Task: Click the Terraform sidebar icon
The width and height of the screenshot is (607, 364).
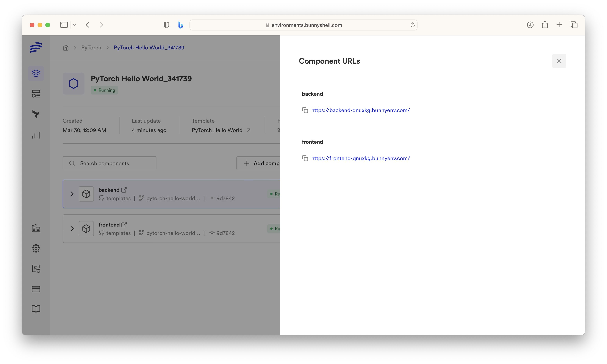Action: pos(36,114)
